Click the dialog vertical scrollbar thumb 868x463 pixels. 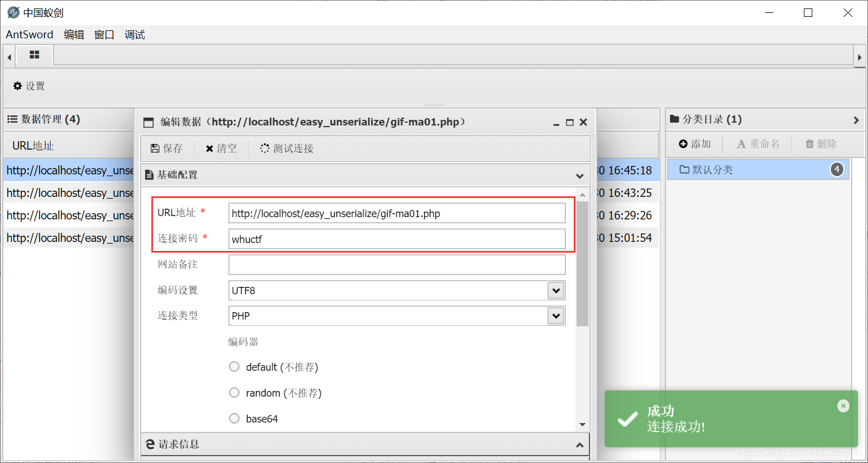coord(582,264)
